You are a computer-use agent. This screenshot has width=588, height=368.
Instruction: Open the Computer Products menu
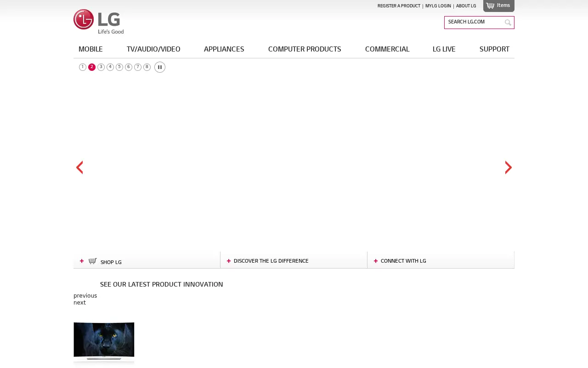[305, 49]
